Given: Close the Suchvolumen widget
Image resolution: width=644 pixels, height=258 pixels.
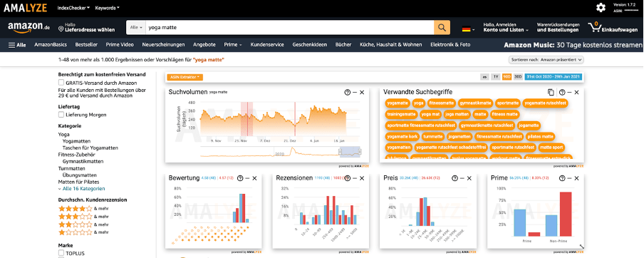Looking at the screenshot, I should point(362,93).
